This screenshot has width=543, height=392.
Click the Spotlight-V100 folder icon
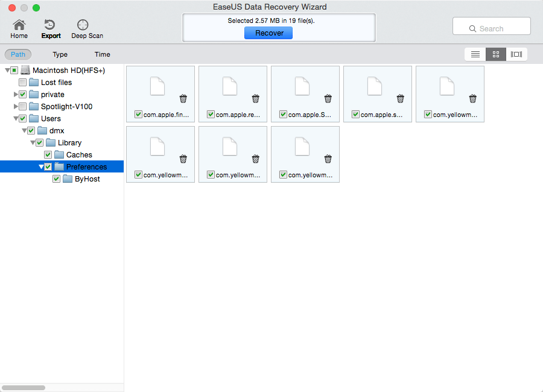(x=34, y=107)
